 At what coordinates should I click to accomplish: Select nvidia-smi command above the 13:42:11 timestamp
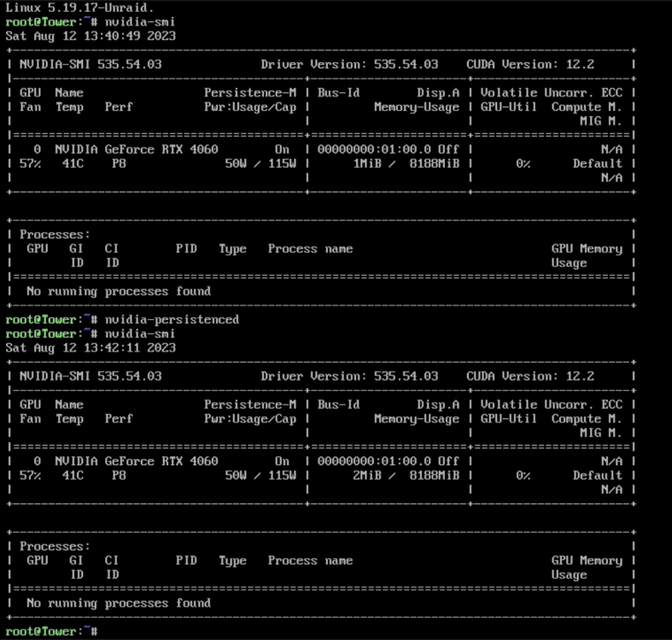140,334
